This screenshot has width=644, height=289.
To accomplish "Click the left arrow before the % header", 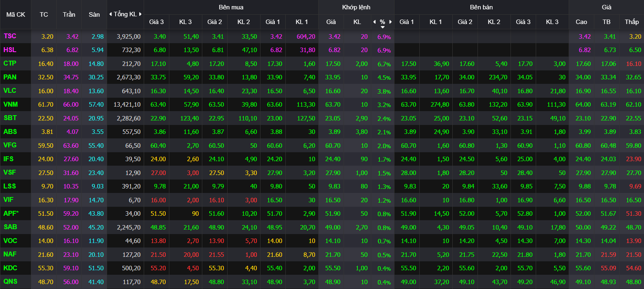I will [375, 22].
